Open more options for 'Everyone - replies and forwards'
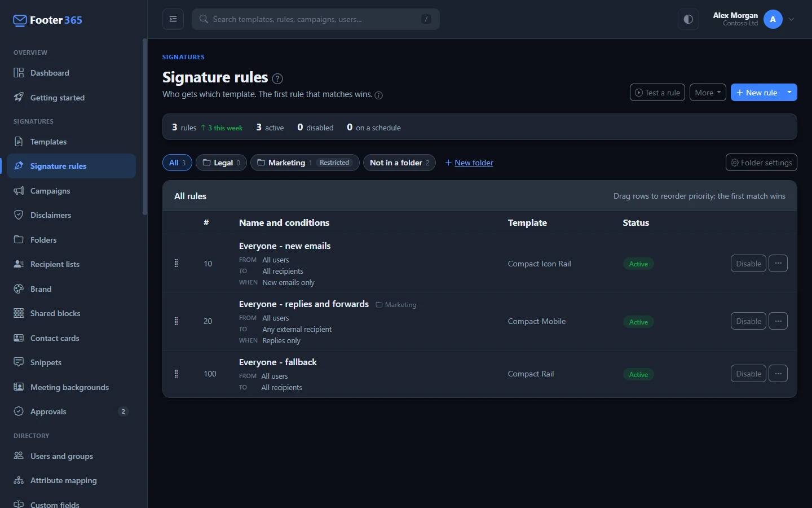Viewport: 812px width, 508px height. 778,321
